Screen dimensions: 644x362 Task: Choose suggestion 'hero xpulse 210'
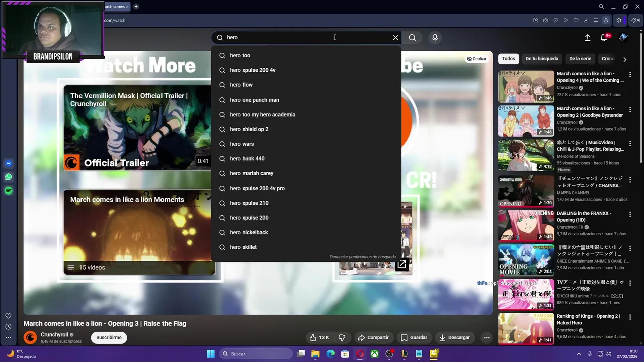(x=306, y=203)
